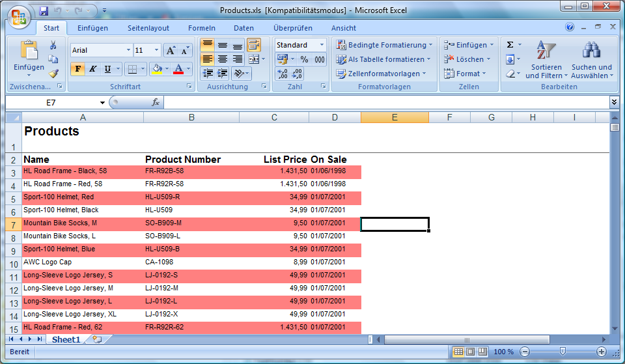The image size is (625, 364).
Task: Expand Als Tabelle formatieren menu
Action: [x=383, y=59]
